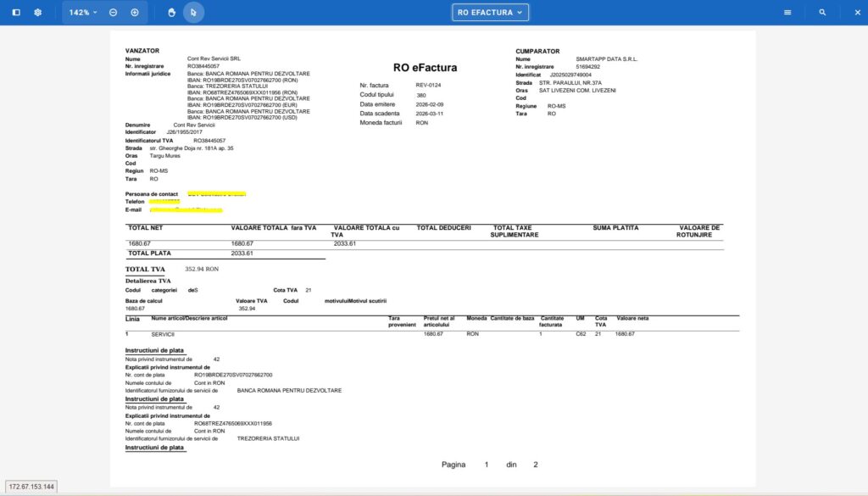The height and width of the screenshot is (496, 868).
Task: Click the RO eFactura invoice heading
Action: [x=424, y=68]
